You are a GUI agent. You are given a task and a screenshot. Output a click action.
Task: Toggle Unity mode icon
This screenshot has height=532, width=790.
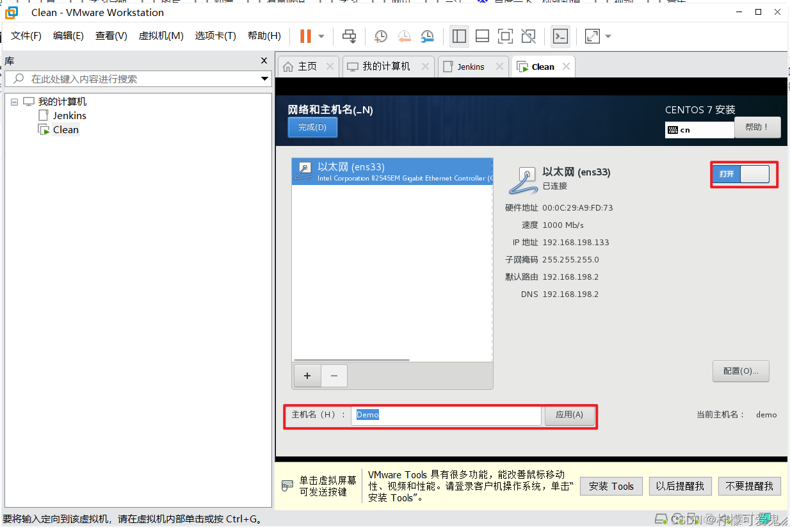pos(528,36)
